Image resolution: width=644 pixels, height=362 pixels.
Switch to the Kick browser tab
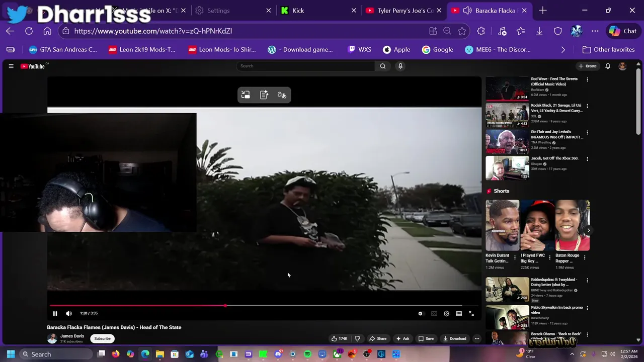318,11
